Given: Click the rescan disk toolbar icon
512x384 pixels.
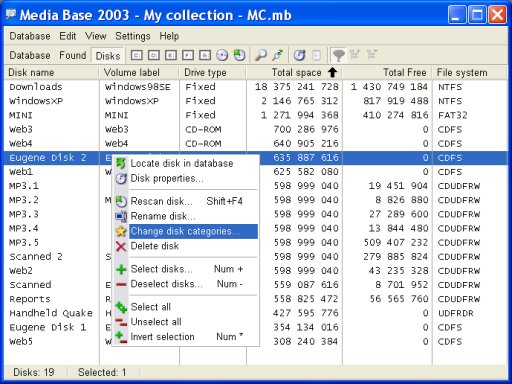Looking at the screenshot, I should click(x=239, y=55).
